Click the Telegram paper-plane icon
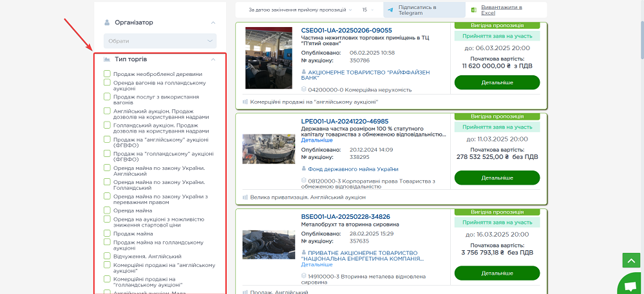This screenshot has height=294, width=644. point(391,10)
